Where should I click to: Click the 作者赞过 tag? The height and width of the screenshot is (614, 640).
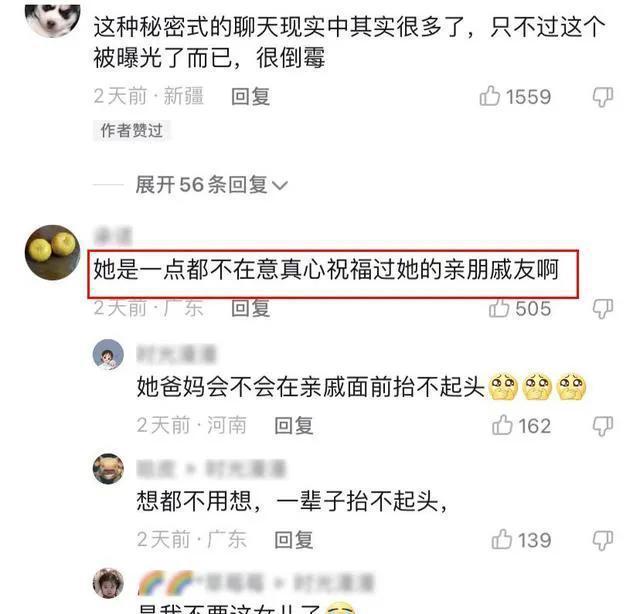pyautogui.click(x=131, y=131)
